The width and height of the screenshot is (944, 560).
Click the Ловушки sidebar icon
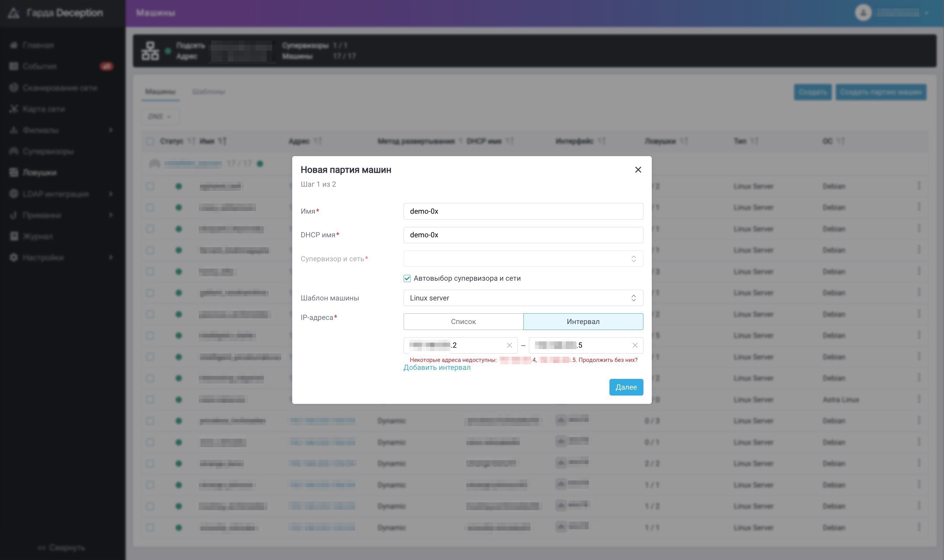[x=14, y=172]
